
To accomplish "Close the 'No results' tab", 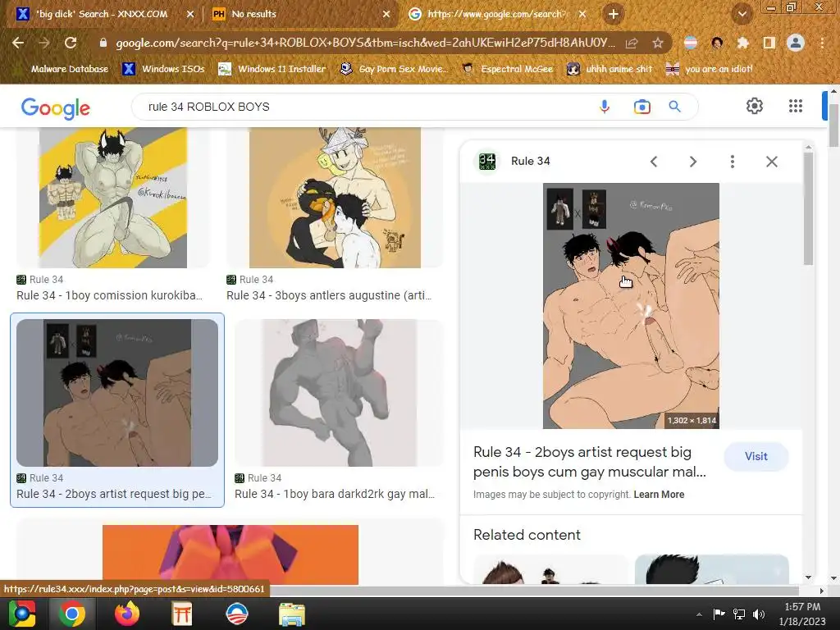I will (386, 15).
